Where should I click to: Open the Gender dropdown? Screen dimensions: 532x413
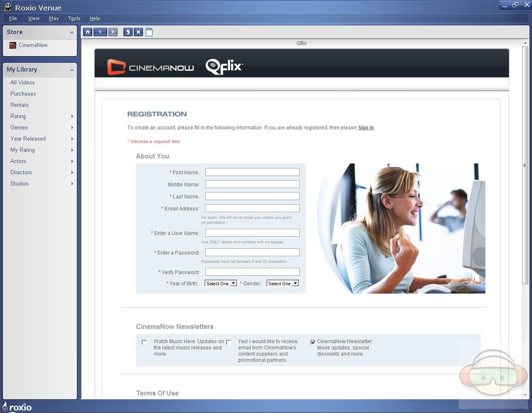[x=283, y=284]
